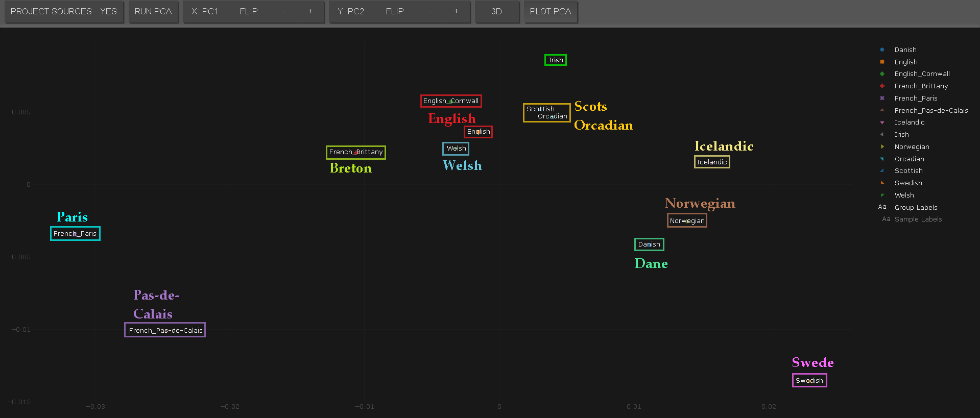Decrease the X axis component with minus
This screenshot has height=418, width=980.
pyautogui.click(x=283, y=12)
